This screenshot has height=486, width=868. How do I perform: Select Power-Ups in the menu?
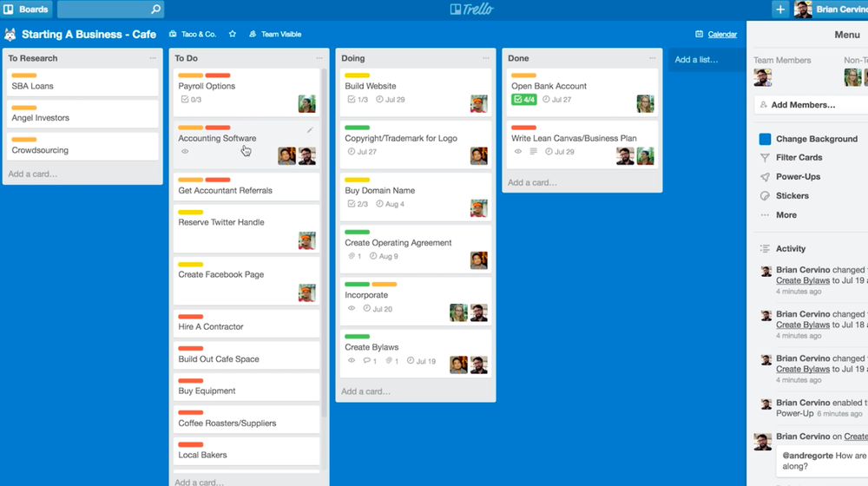point(798,176)
